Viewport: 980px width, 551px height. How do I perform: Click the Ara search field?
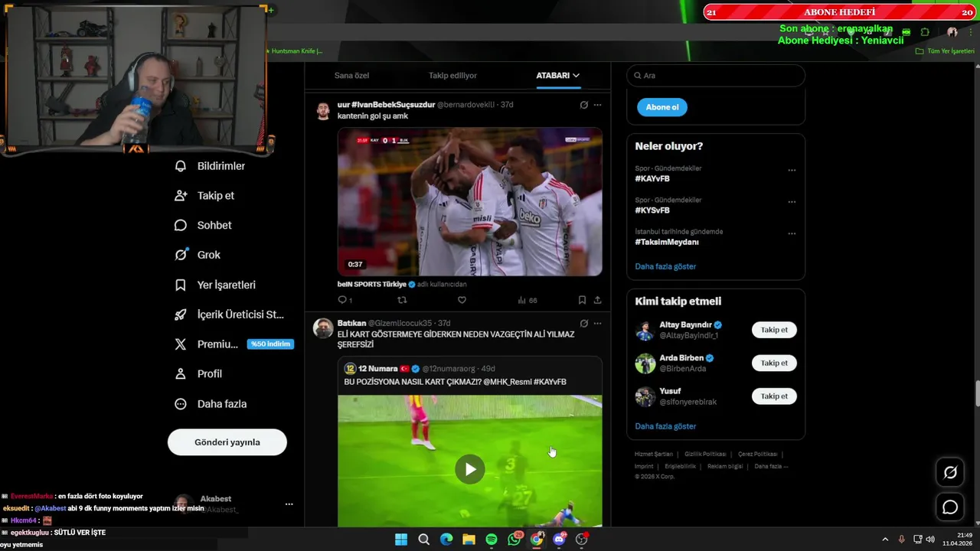(x=716, y=76)
